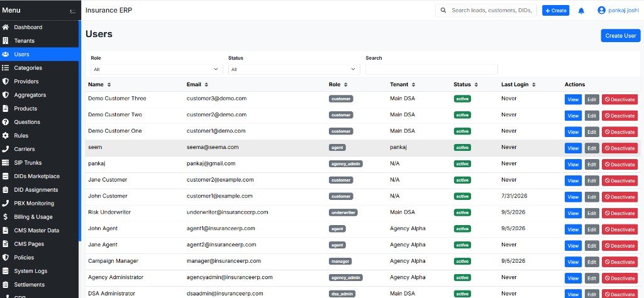Deactivate Jane Customer user
This screenshot has width=644, height=298.
pos(619,180)
